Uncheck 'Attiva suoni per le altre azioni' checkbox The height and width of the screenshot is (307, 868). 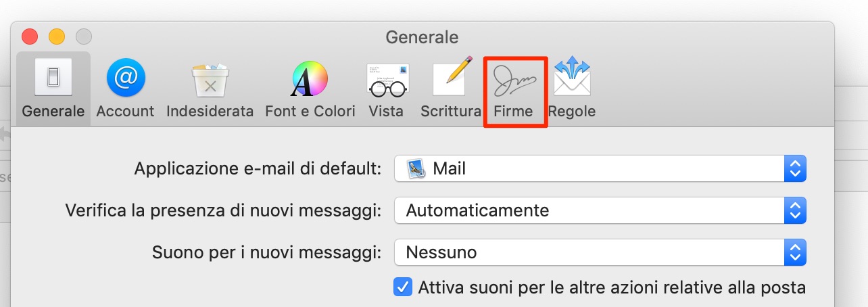(x=403, y=287)
